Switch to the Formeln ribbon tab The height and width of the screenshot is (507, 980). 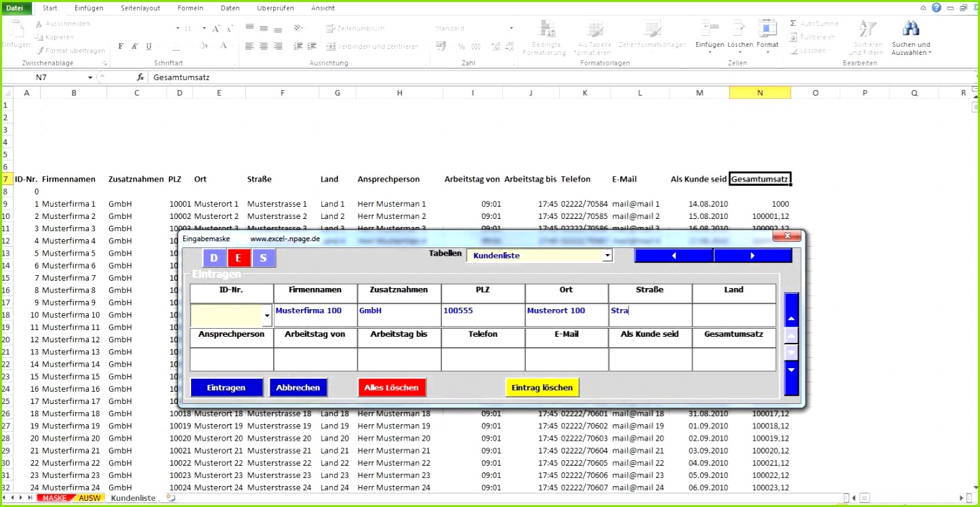point(190,7)
